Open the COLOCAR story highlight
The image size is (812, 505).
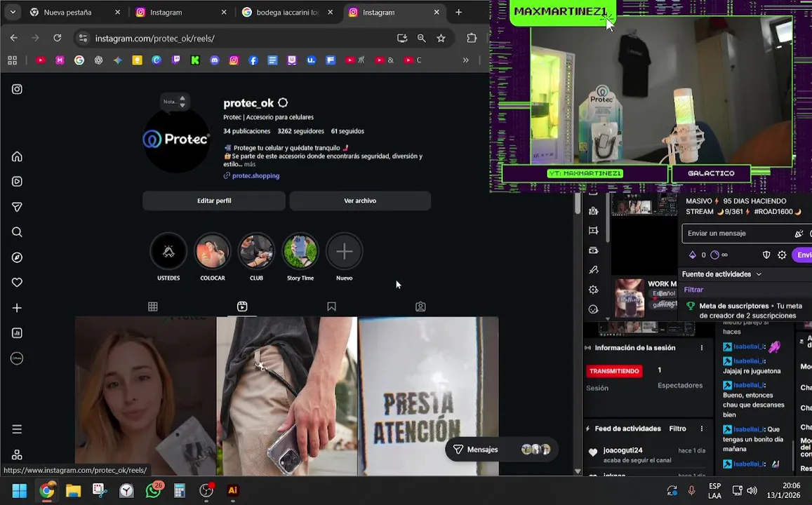pyautogui.click(x=213, y=252)
